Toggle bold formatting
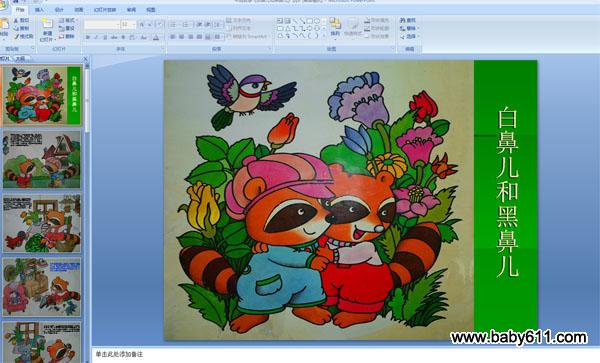This screenshot has width=600, height=363. [x=88, y=37]
